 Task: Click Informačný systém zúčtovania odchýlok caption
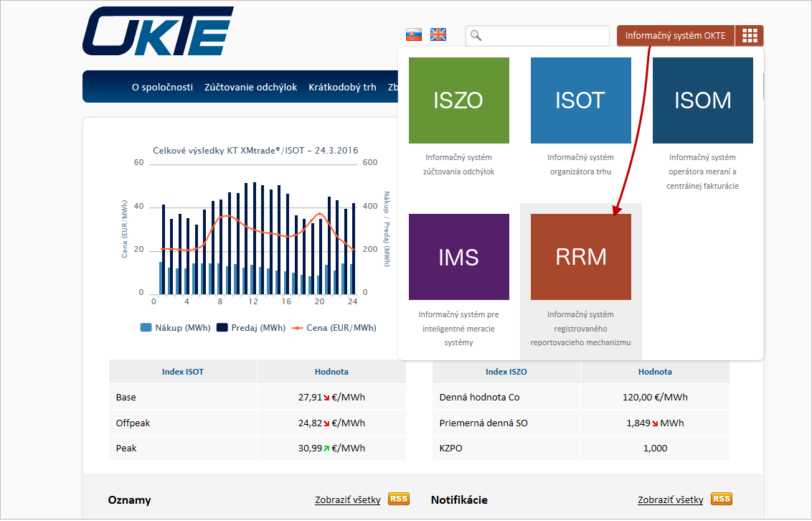(459, 164)
